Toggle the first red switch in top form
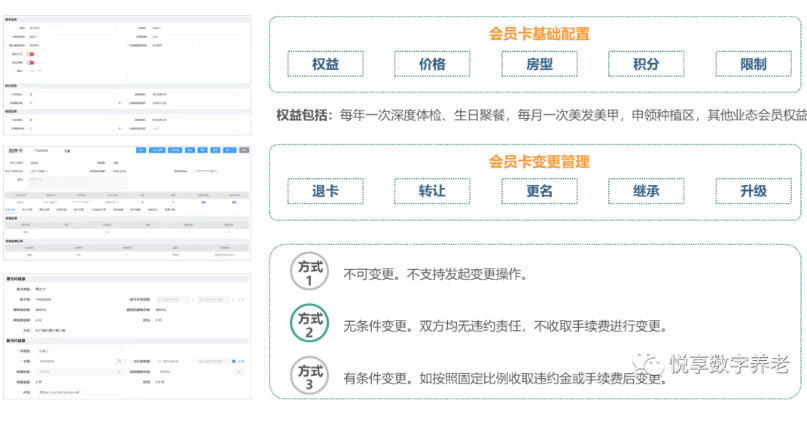The image size is (807, 426). [x=31, y=54]
